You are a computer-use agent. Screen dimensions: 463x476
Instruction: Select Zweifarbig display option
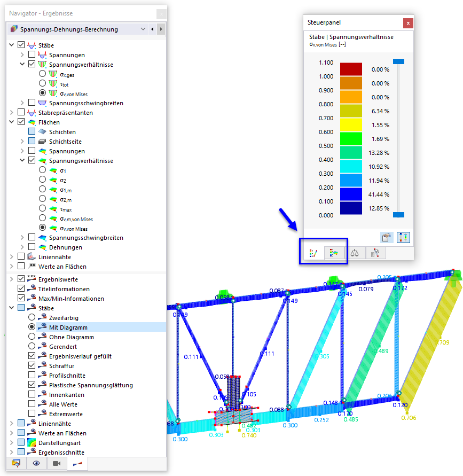click(x=32, y=317)
